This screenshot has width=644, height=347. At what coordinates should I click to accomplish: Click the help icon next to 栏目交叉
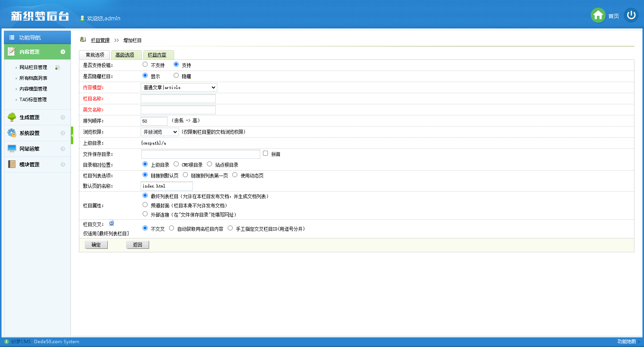pos(112,223)
